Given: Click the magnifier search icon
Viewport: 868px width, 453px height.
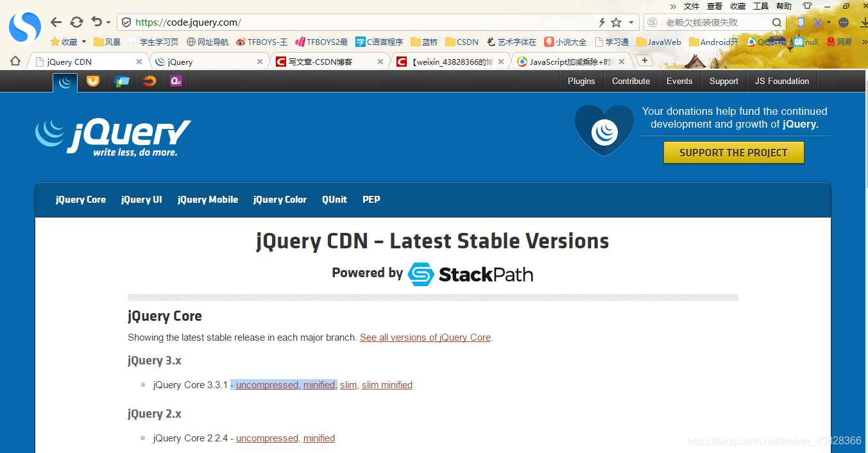Looking at the screenshot, I should coord(777,22).
